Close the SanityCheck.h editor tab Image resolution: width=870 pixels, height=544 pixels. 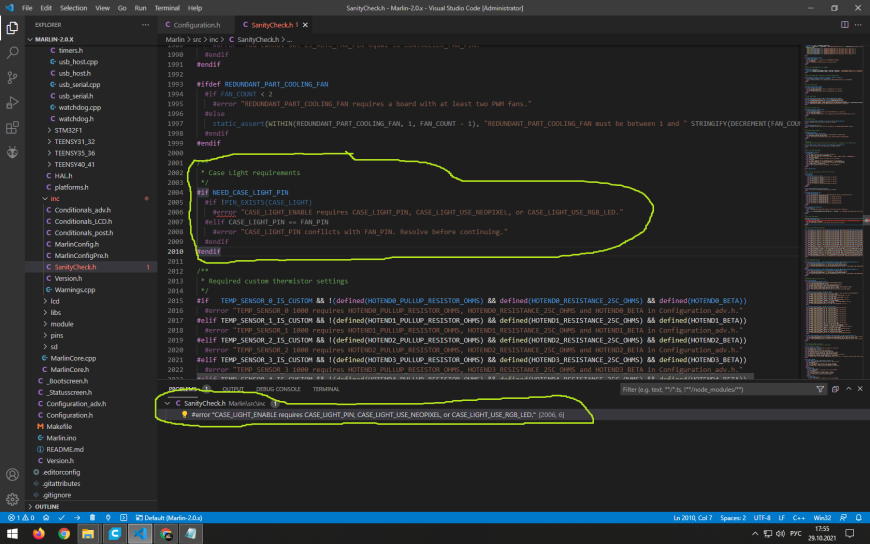click(x=305, y=25)
